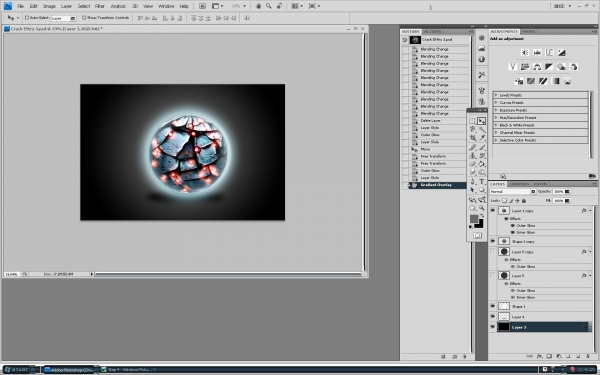600x375 pixels.
Task: Select the Hand tool in the application bar
Action: [258, 6]
